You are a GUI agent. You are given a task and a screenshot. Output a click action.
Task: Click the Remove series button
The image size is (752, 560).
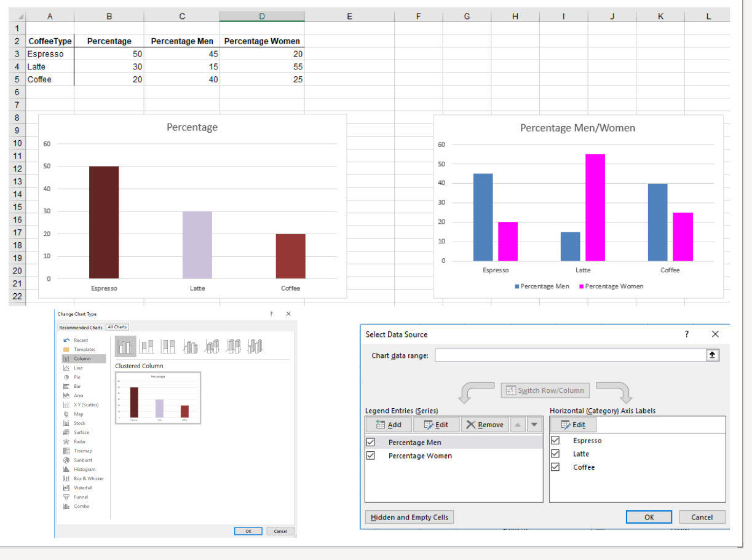tap(484, 425)
